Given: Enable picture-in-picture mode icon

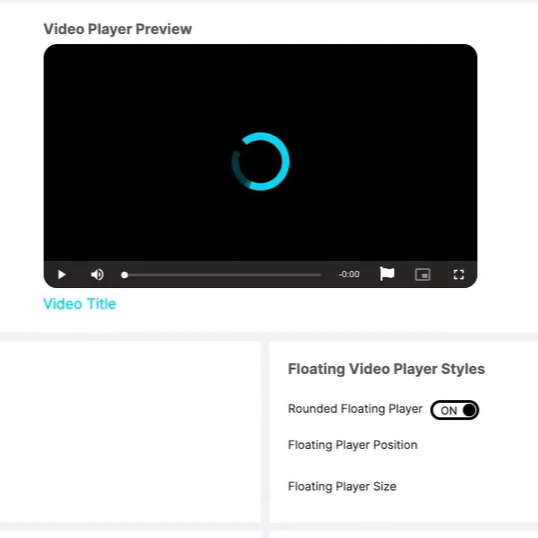Looking at the screenshot, I should [422, 274].
